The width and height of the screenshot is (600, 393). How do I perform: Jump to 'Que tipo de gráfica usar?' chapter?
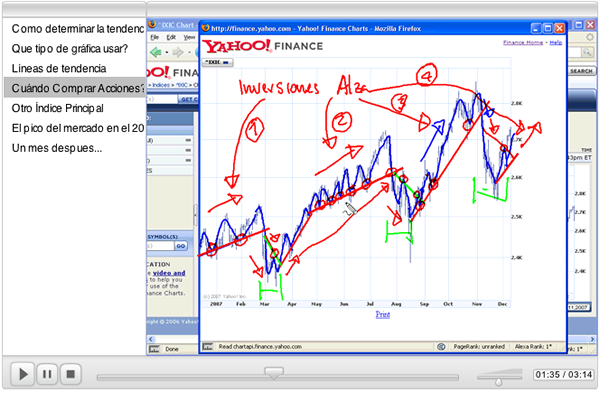pos(70,49)
